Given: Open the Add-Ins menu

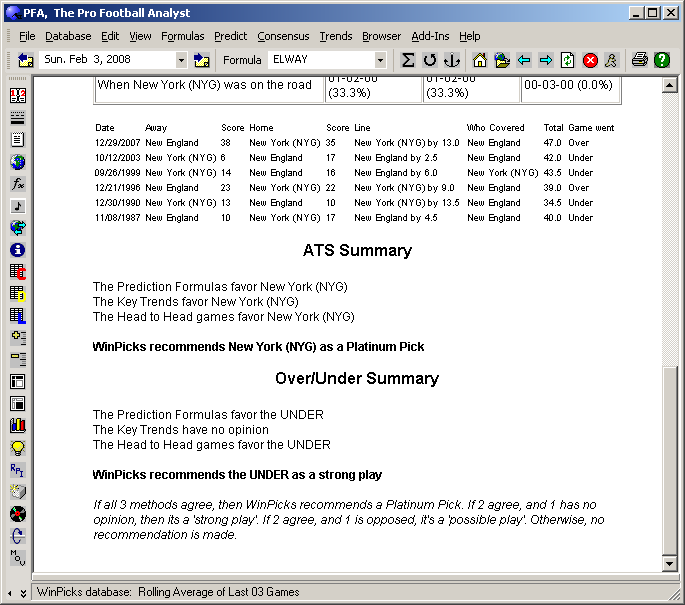Looking at the screenshot, I should (430, 36).
